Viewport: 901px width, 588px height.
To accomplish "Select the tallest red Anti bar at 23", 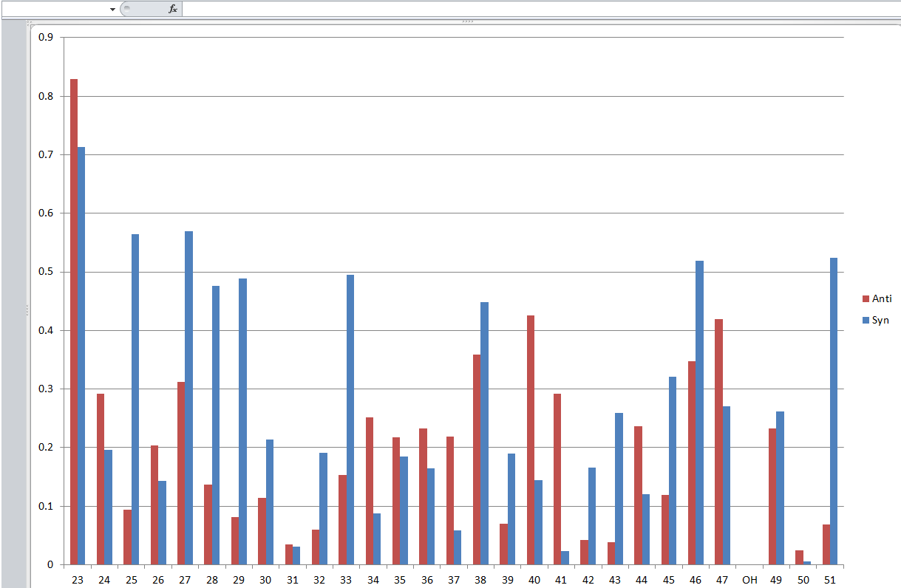I will [74, 322].
